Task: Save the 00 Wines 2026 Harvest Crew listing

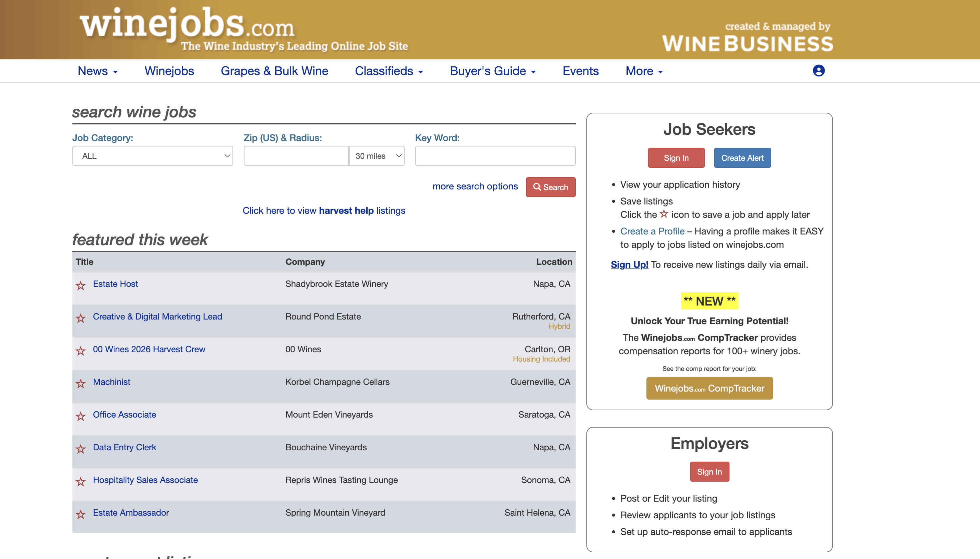Action: pyautogui.click(x=81, y=351)
